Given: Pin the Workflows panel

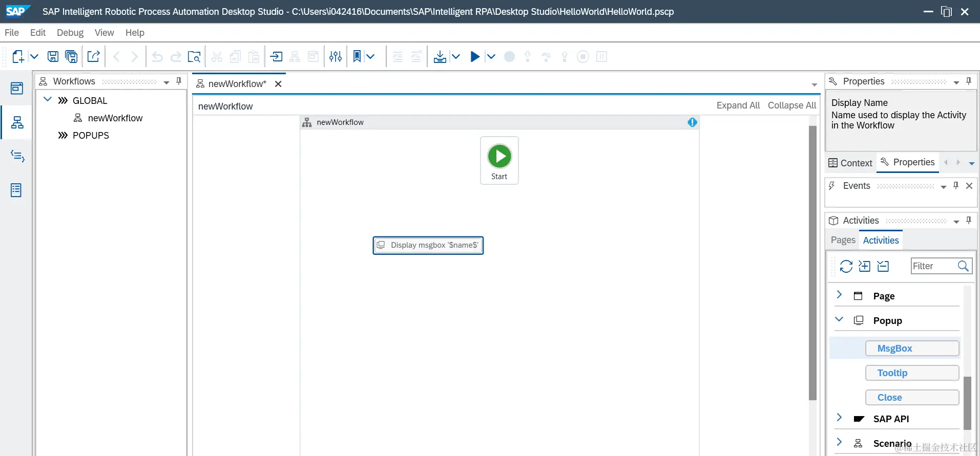Looking at the screenshot, I should tap(179, 81).
